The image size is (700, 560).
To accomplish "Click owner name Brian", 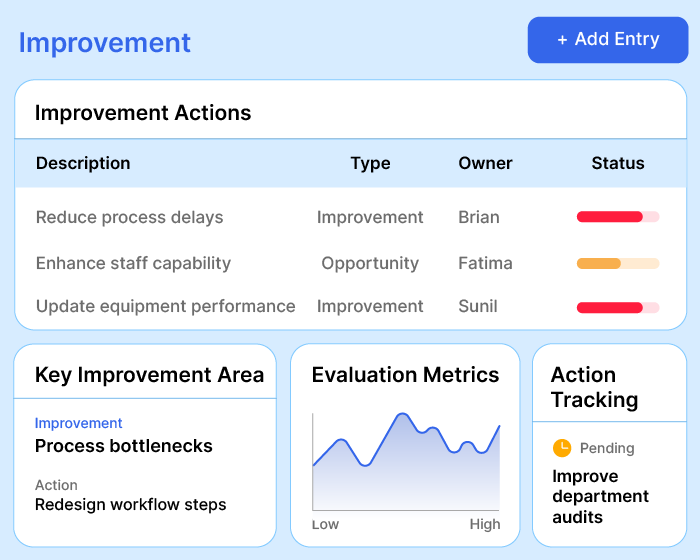I will [479, 217].
